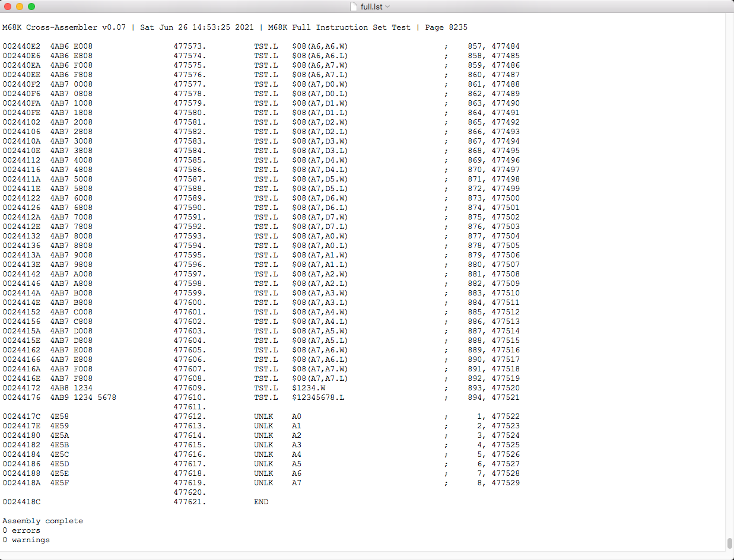734x560 pixels.
Task: Click the "0 warnings" summary line
Action: (26, 540)
